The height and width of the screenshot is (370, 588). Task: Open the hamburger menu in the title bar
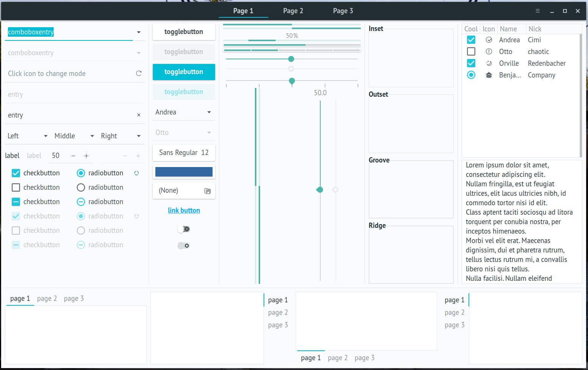pyautogui.click(x=538, y=11)
